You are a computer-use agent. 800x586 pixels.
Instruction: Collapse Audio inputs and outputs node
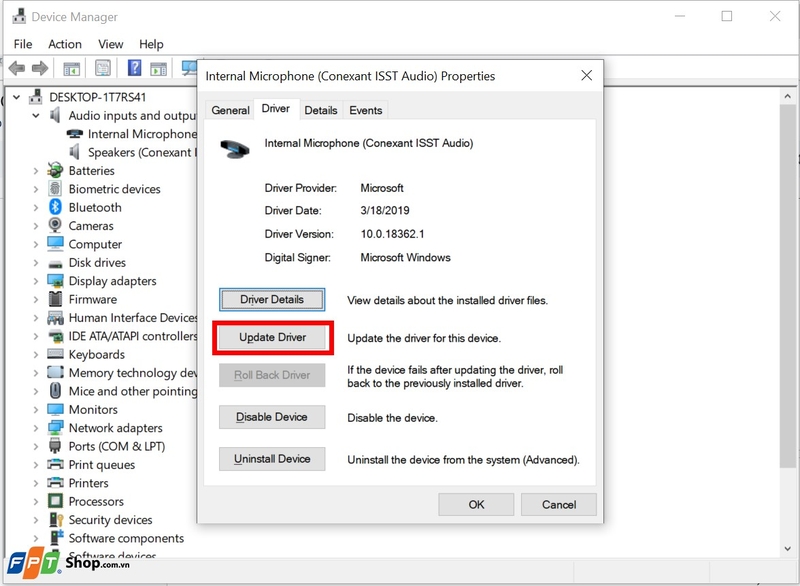(x=36, y=115)
